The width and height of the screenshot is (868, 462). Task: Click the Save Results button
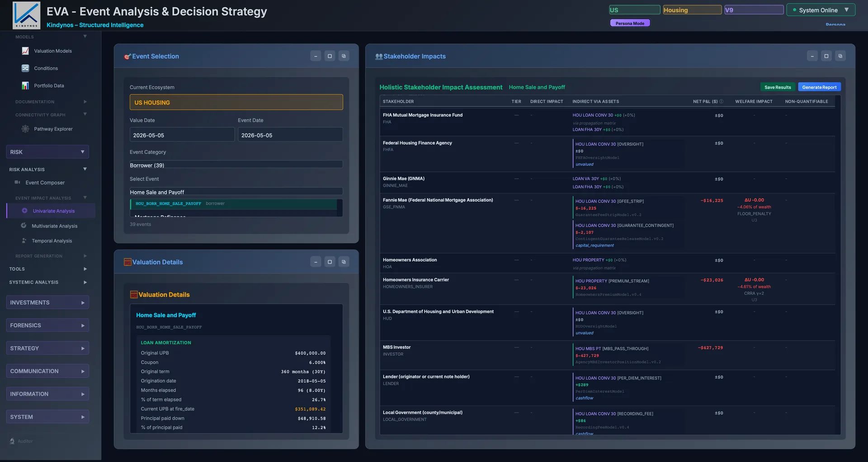(x=778, y=87)
